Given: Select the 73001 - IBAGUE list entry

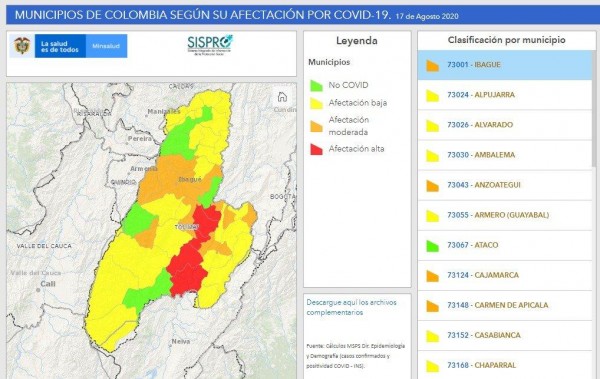Looking at the screenshot, I should coord(505,65).
